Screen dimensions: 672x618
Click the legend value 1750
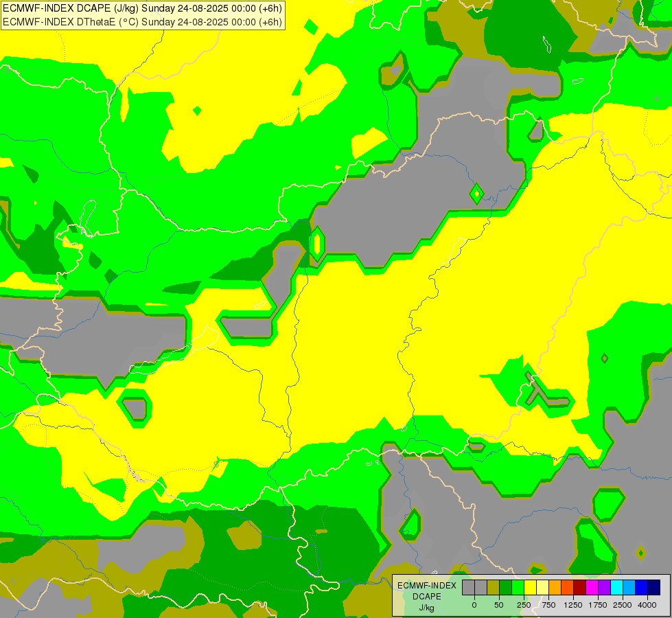(x=598, y=605)
